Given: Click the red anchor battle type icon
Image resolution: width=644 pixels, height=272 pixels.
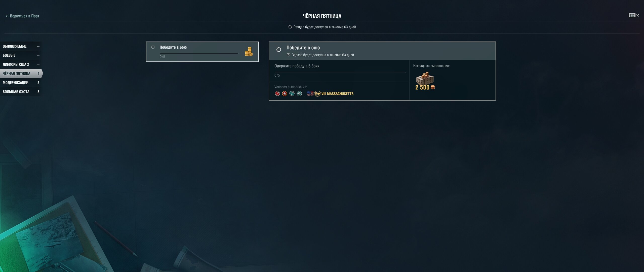Looking at the screenshot, I should [277, 93].
